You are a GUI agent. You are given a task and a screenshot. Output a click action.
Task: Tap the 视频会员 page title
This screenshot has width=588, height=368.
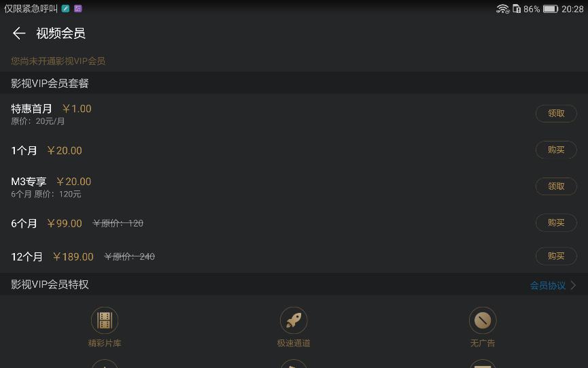pos(60,33)
